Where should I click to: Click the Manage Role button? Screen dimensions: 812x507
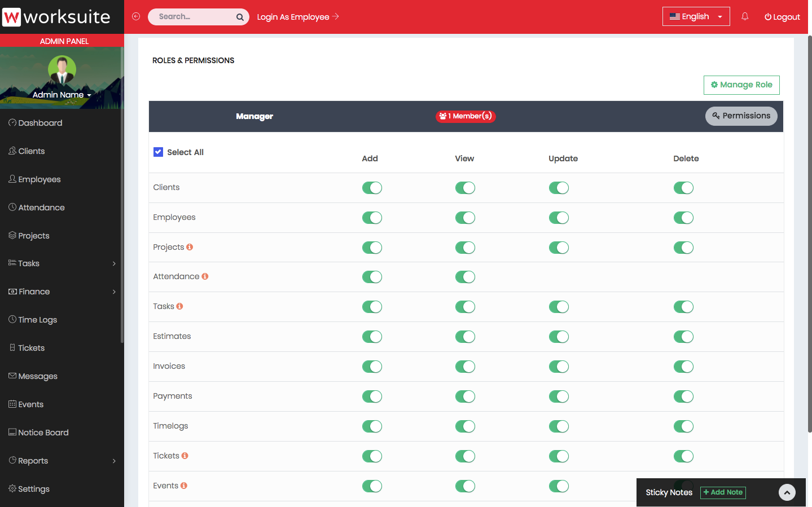point(741,85)
